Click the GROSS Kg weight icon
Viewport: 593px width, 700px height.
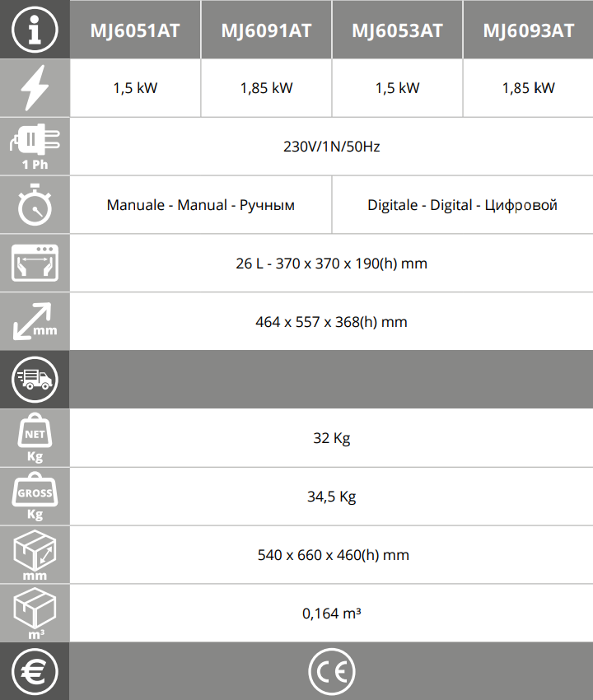click(35, 497)
